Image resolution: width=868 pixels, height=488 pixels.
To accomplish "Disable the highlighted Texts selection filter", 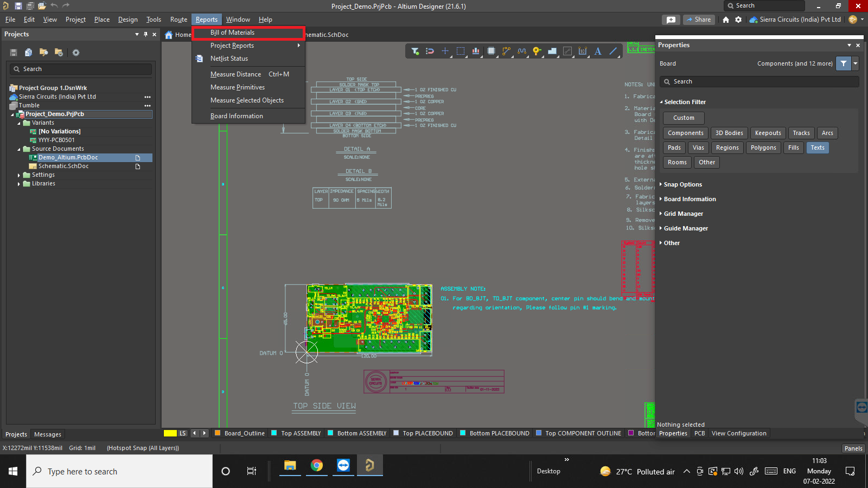I will coord(818,147).
